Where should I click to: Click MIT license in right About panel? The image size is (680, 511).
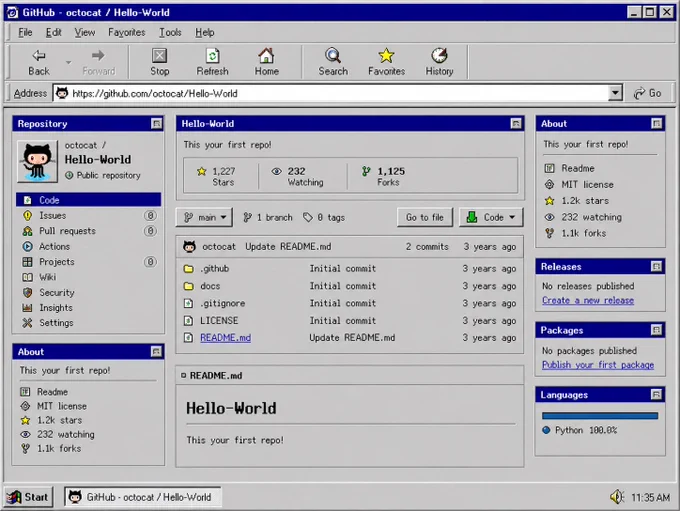[579, 184]
